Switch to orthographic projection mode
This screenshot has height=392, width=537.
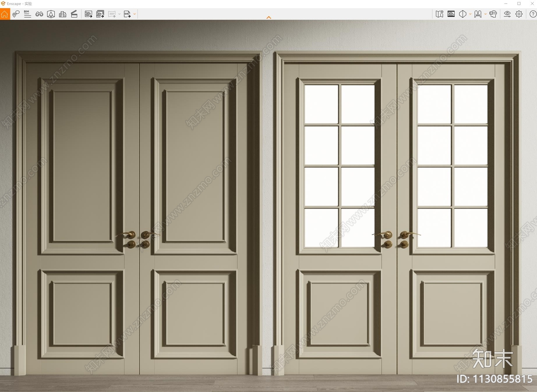(x=463, y=14)
